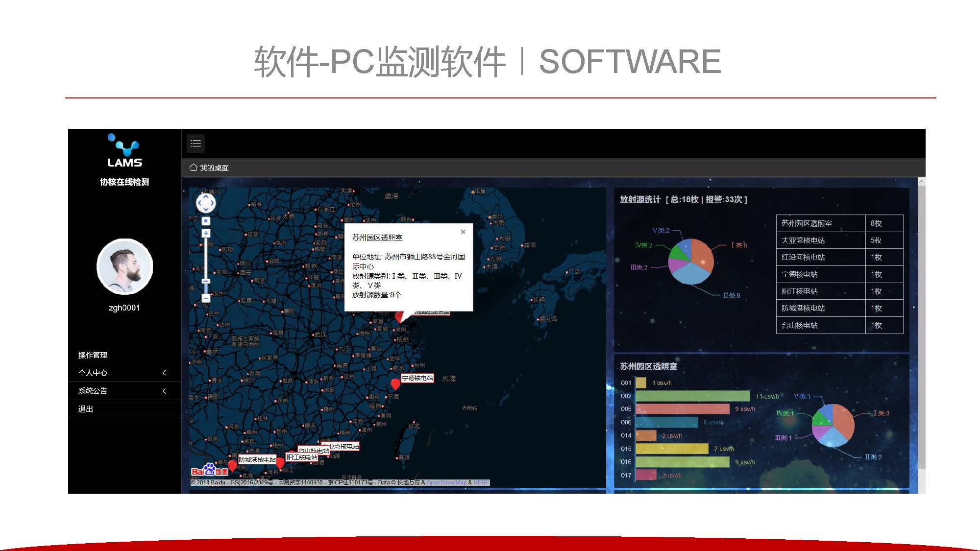Click the Ⅳ类:2 green pie label
This screenshot has width=980, height=551.
tap(644, 245)
